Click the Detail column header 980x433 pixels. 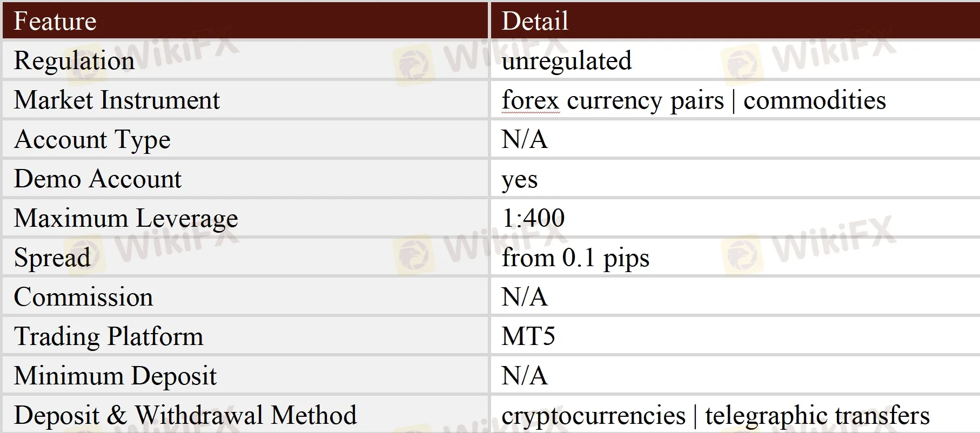(x=535, y=22)
